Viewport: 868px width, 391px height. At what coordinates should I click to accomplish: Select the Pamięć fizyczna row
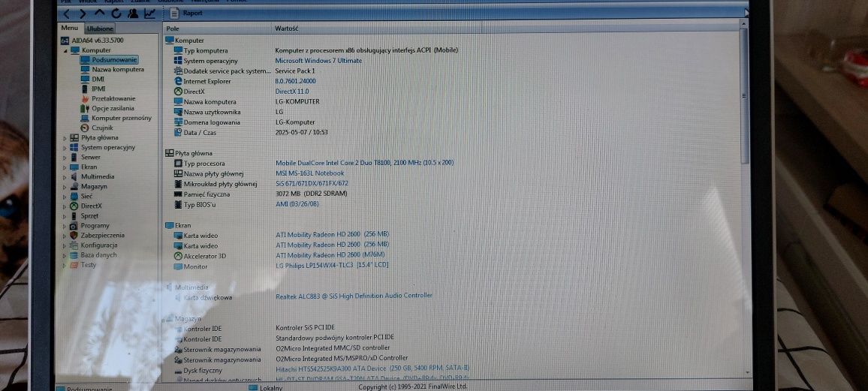(x=451, y=194)
